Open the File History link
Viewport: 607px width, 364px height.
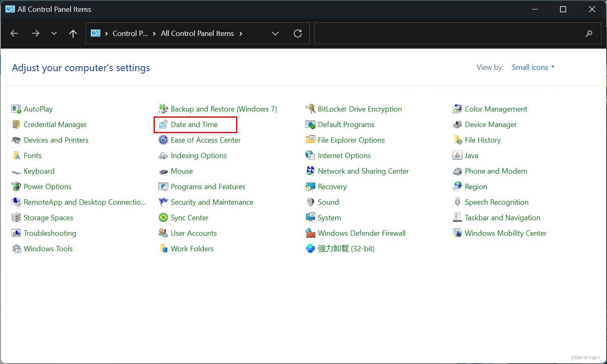tap(482, 140)
